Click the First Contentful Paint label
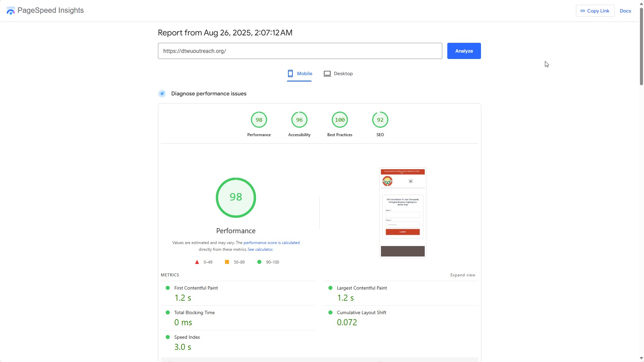The image size is (644, 362). pyautogui.click(x=196, y=288)
